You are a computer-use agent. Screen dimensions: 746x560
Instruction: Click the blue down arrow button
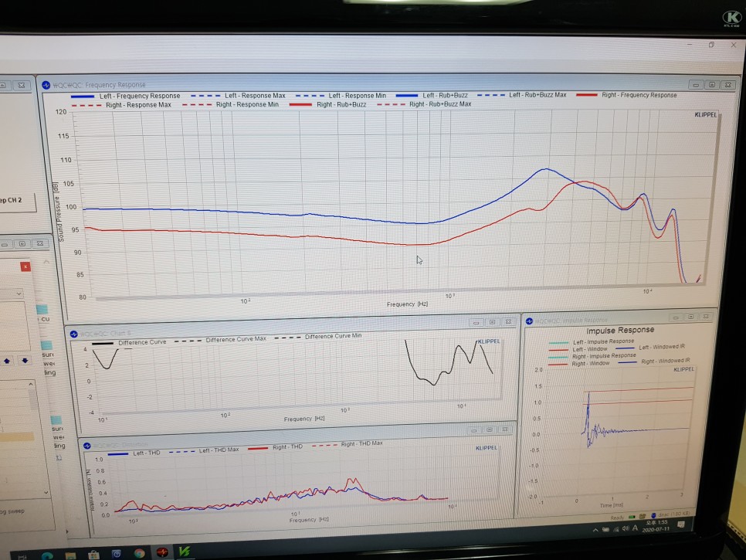[25, 361]
